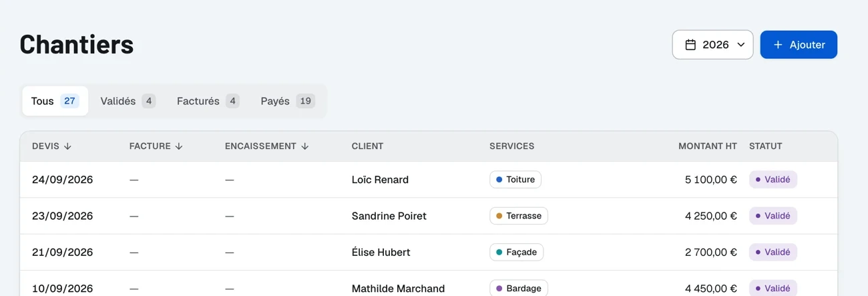
Task: Click the Toiture service tag
Action: click(x=515, y=180)
